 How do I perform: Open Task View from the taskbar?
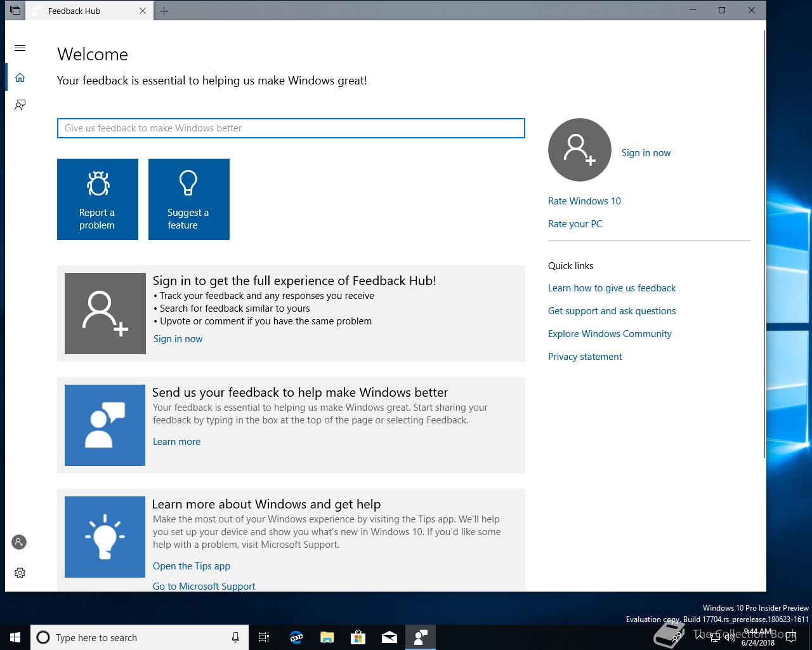click(264, 637)
